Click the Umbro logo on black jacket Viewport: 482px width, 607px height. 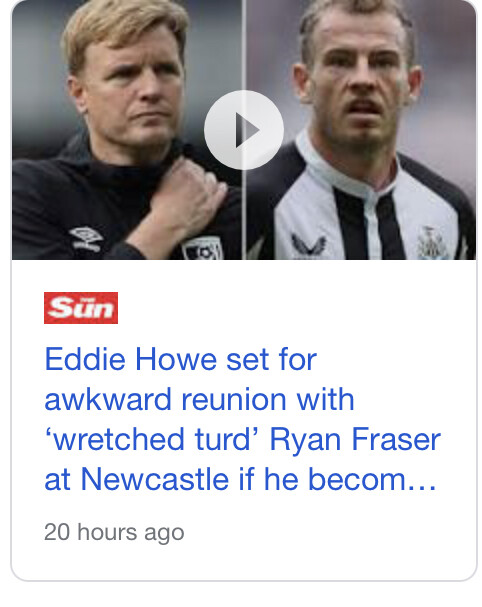point(85,238)
